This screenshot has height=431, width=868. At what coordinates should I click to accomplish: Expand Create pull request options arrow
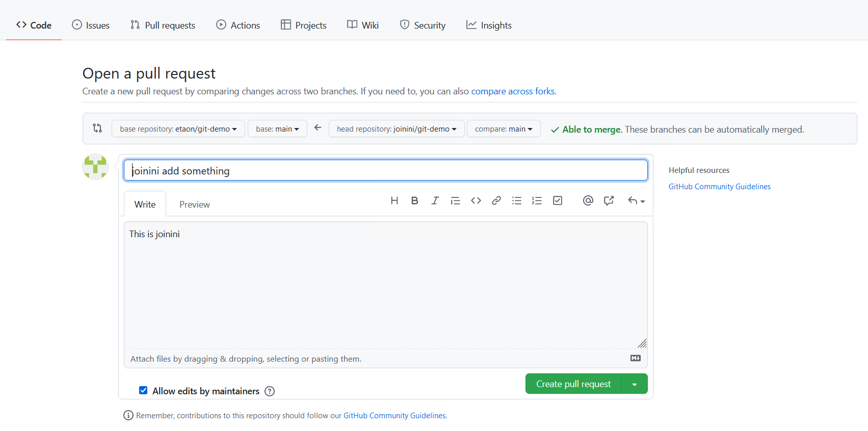point(635,384)
